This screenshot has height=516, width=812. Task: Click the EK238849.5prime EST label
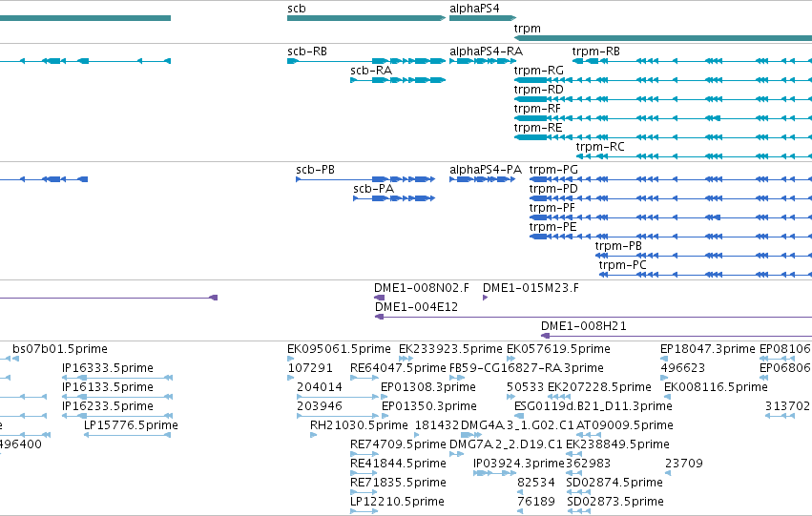click(x=617, y=444)
